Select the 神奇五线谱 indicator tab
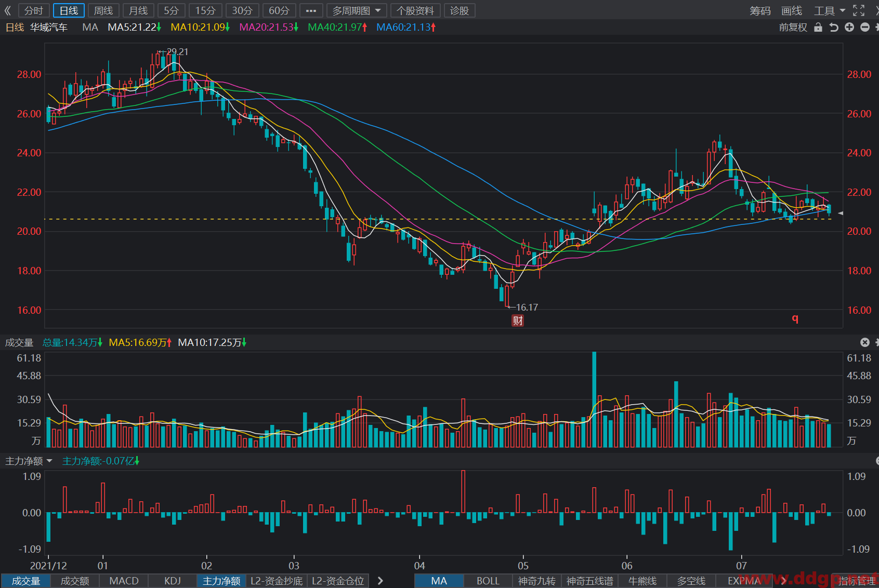 (589, 581)
